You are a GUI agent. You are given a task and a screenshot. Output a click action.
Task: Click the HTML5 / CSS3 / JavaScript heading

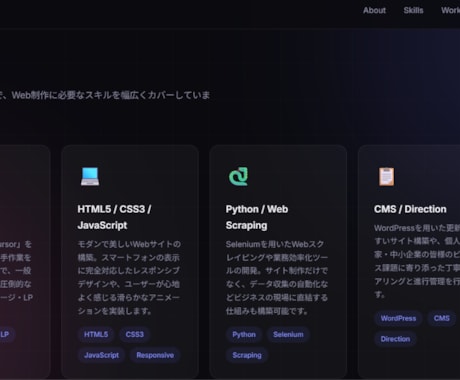(x=114, y=217)
